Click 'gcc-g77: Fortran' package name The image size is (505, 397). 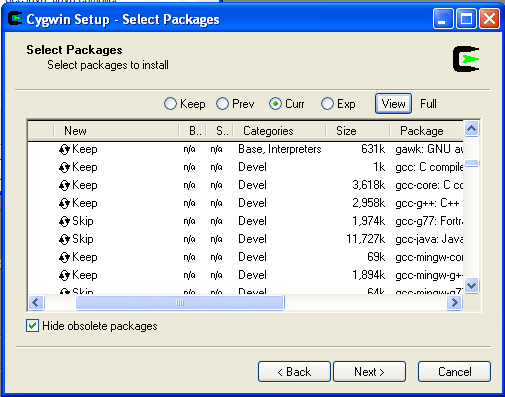[x=429, y=221]
